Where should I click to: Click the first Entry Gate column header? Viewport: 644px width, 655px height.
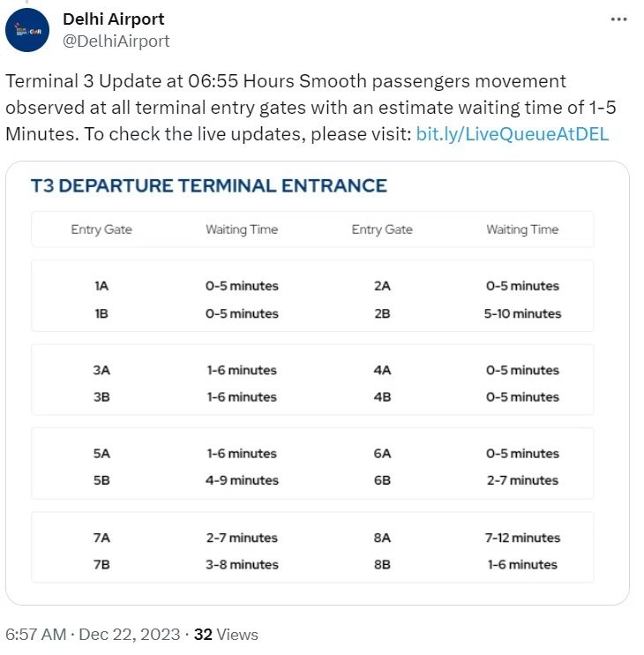click(x=101, y=230)
